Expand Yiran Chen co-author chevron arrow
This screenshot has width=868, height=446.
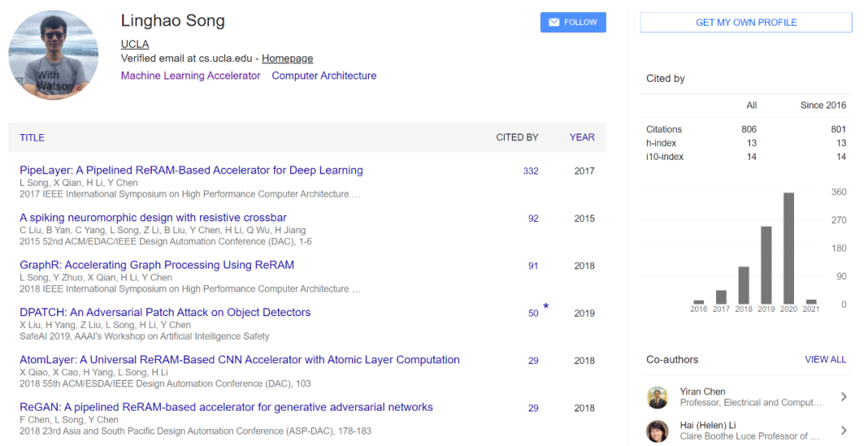844,397
